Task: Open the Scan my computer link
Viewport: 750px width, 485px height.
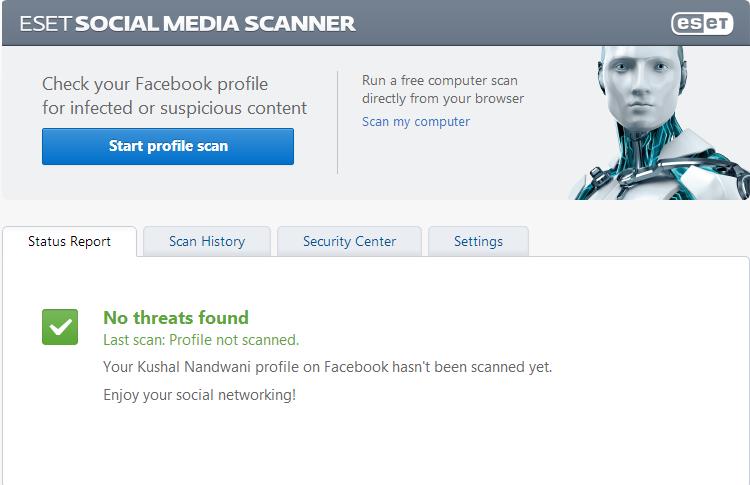Action: point(415,122)
